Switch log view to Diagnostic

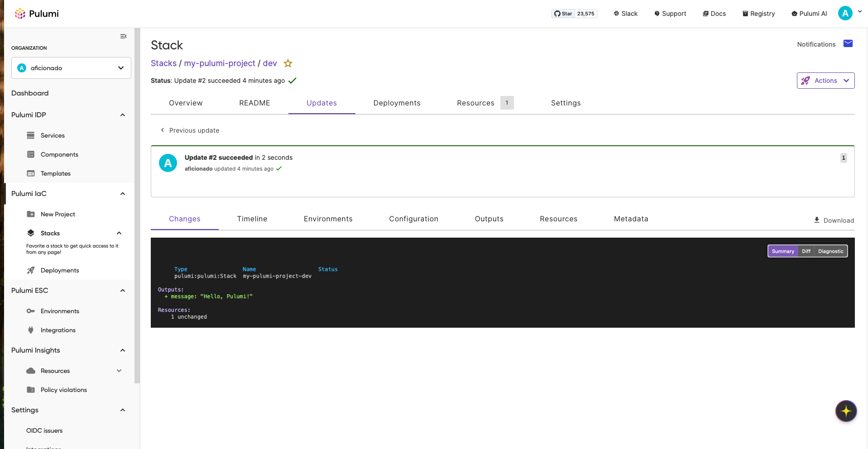click(831, 251)
